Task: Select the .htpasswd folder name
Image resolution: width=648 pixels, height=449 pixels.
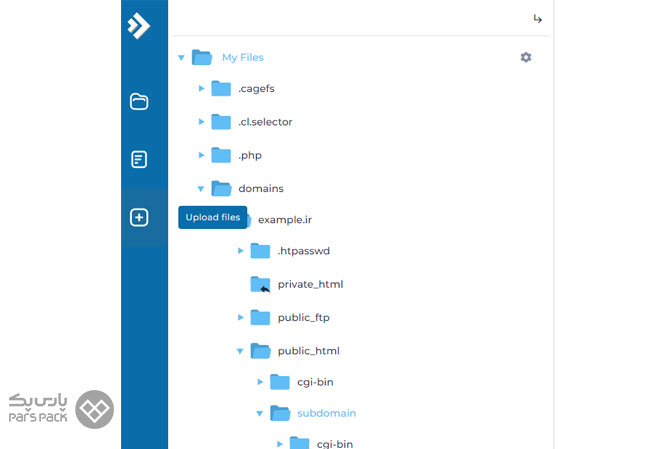Action: [303, 251]
